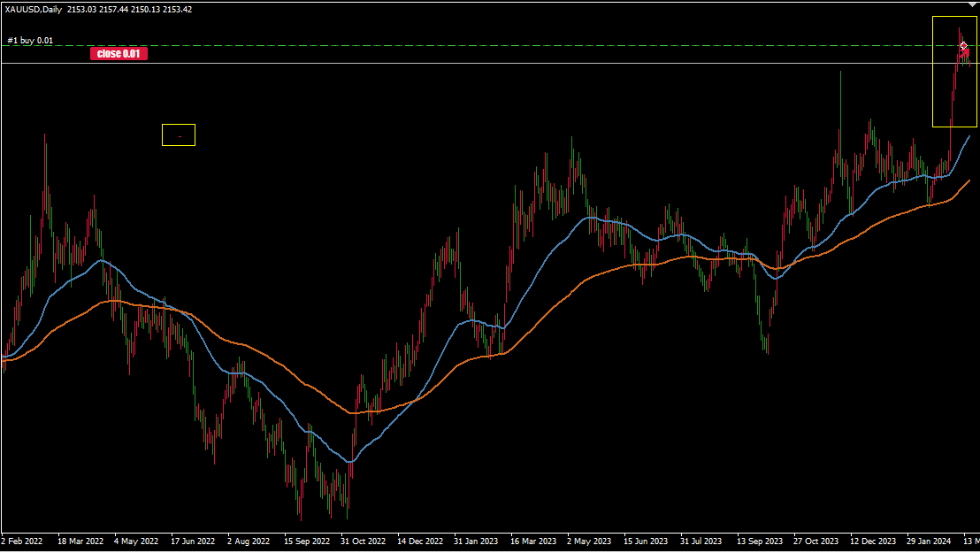Click the red 'close 0.01' button

tap(119, 54)
